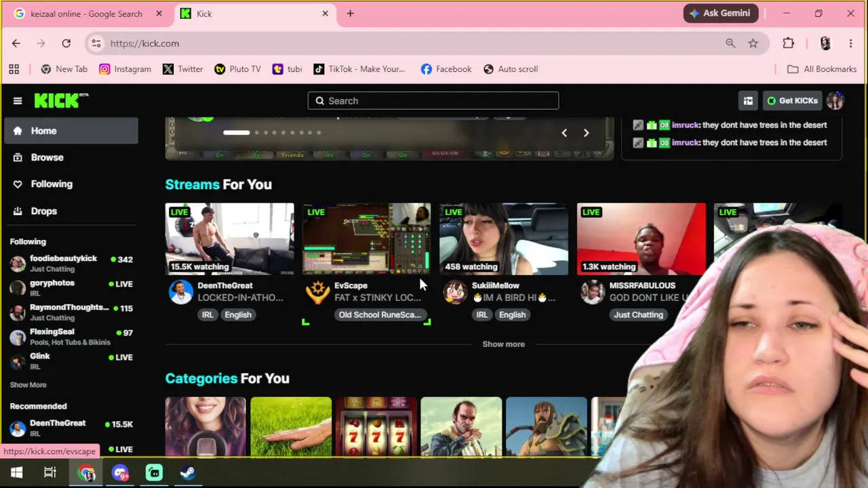Open the Windows Start menu
Viewport: 868px width, 488px height.
pos(17,473)
